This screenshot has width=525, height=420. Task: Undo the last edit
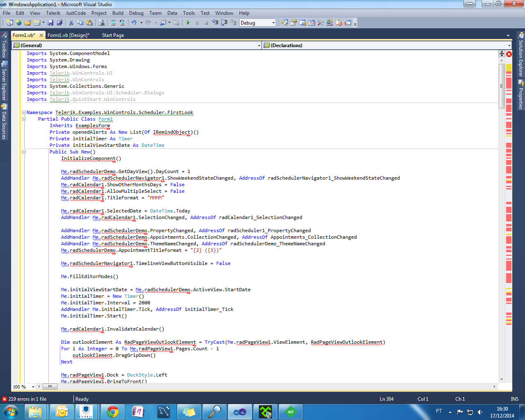(134, 23)
